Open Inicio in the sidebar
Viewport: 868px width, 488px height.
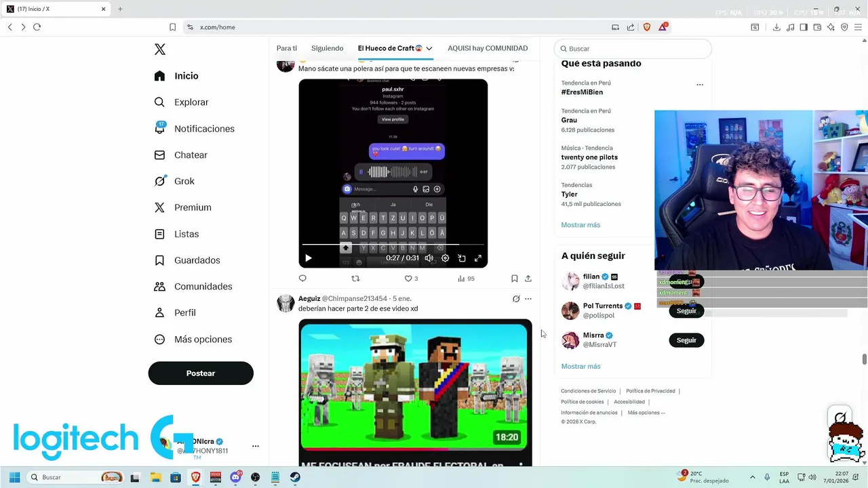176,76
